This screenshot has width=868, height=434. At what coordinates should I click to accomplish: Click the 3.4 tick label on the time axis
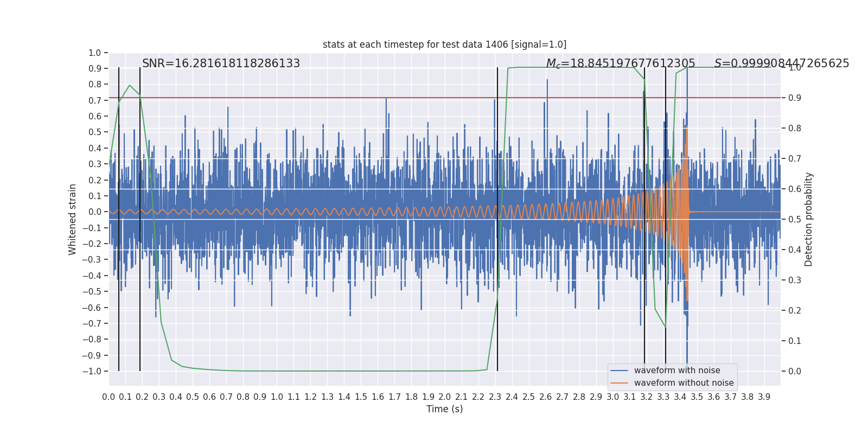tap(680, 397)
